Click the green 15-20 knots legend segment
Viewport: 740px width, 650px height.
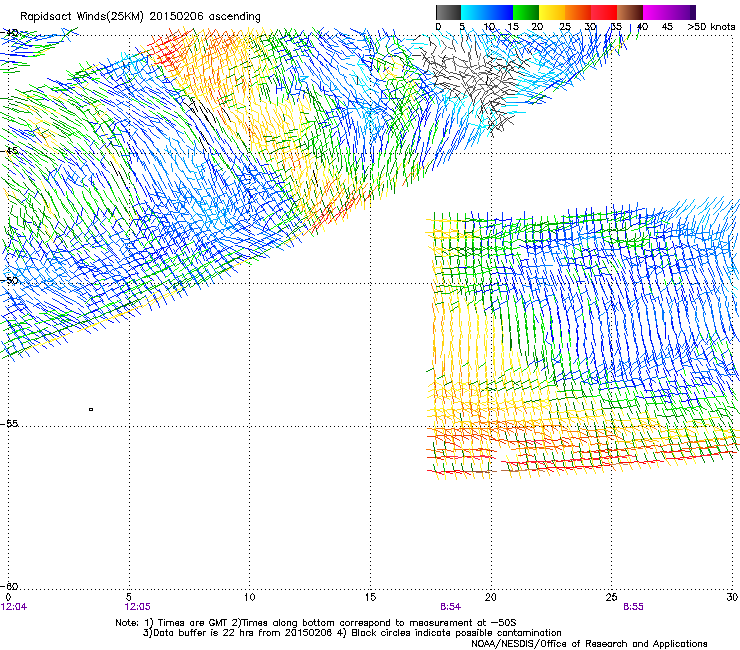pyautogui.click(x=526, y=12)
